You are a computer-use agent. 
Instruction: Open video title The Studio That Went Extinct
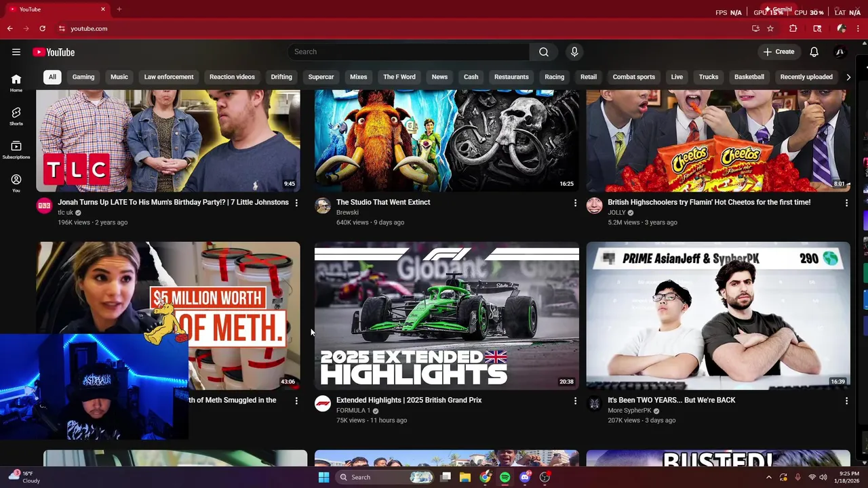(383, 203)
